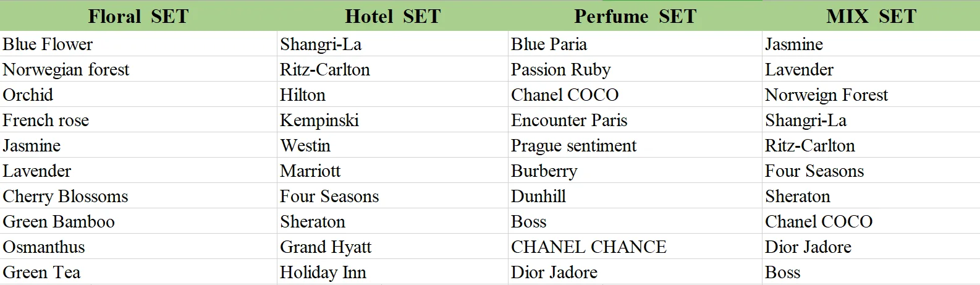Screen dimensions: 980x285
Task: Select the CHANEL CHANCE cell
Action: pos(635,247)
